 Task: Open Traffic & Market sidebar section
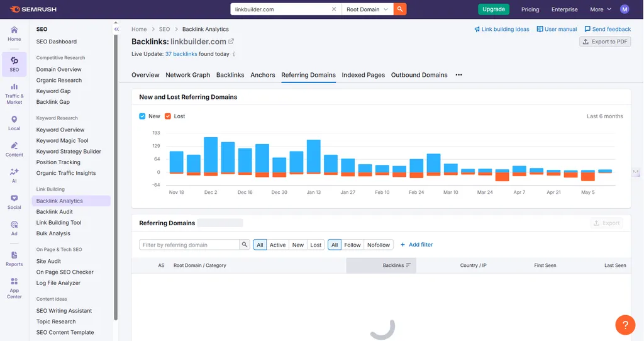click(14, 94)
